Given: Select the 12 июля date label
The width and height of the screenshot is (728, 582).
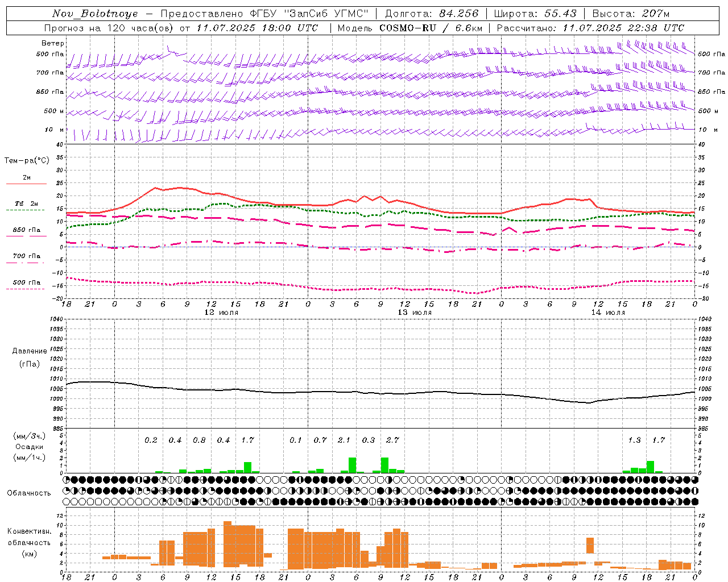Looking at the screenshot, I should (221, 313).
